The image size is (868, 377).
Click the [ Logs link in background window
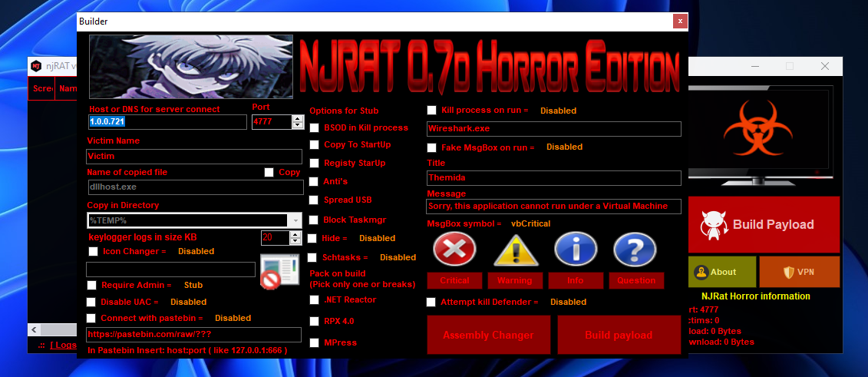63,345
